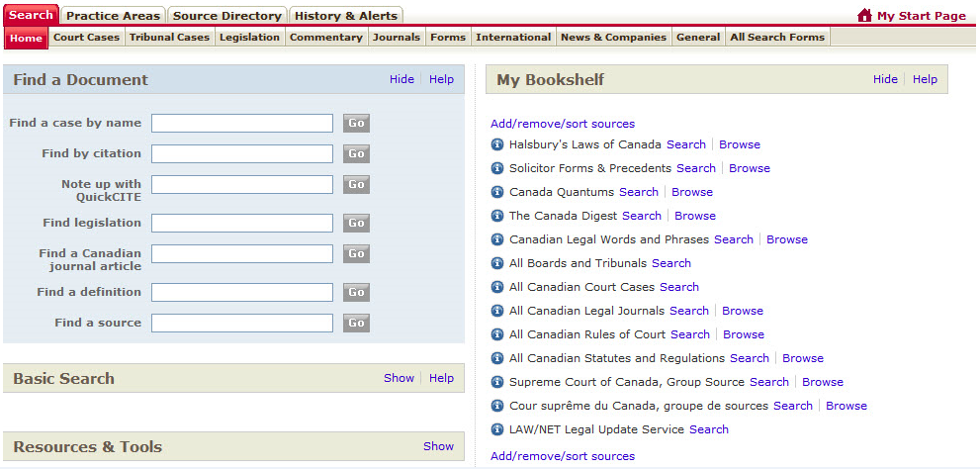980x469 pixels.
Task: Switch to the Practice Areas tab
Action: point(113,16)
